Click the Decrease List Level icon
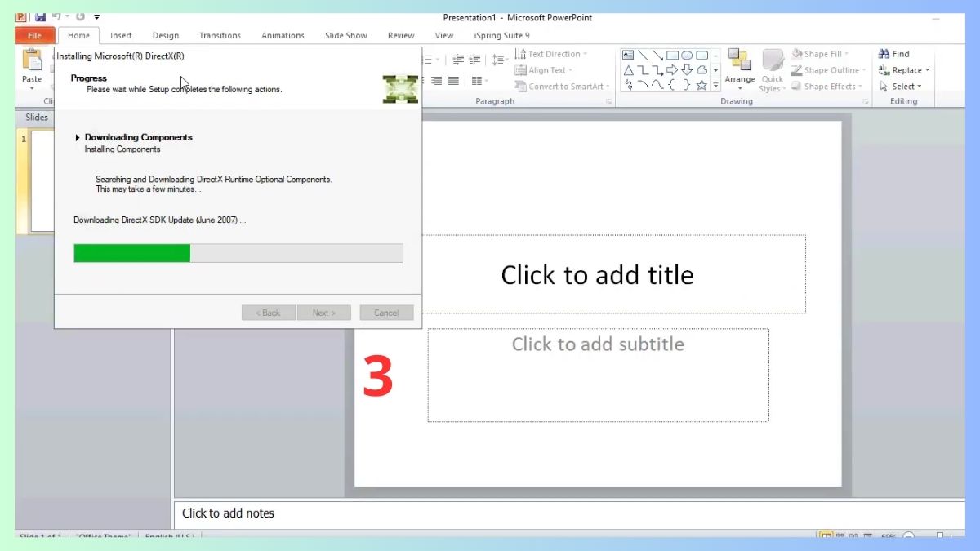980x551 pixels. tap(458, 59)
